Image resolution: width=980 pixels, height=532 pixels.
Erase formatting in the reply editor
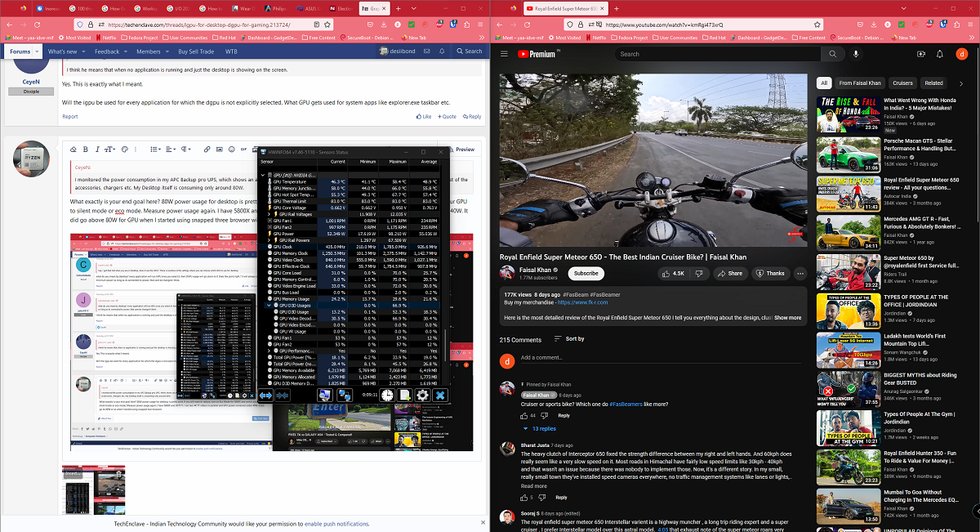73,150
